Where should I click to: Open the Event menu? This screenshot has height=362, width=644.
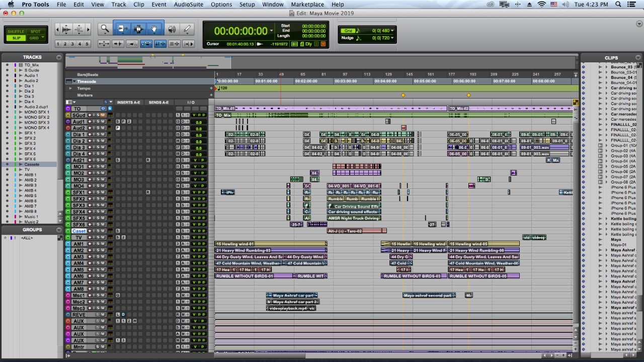pyautogui.click(x=159, y=5)
